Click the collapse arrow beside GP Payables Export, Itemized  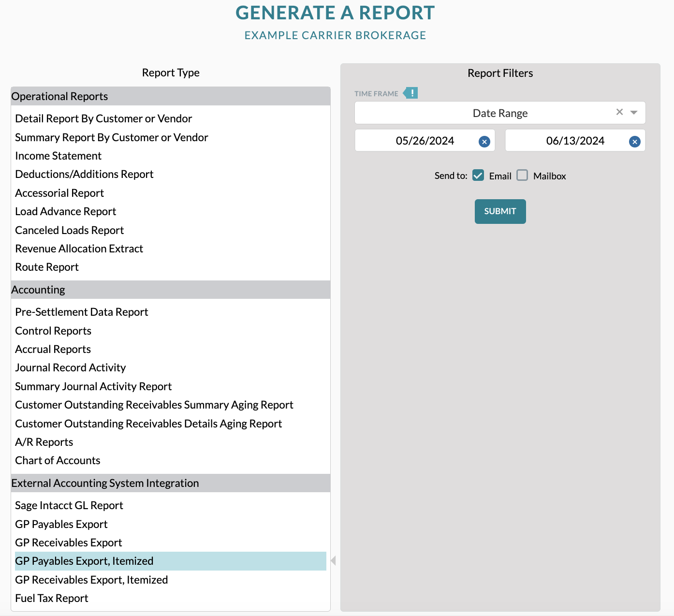tap(333, 560)
